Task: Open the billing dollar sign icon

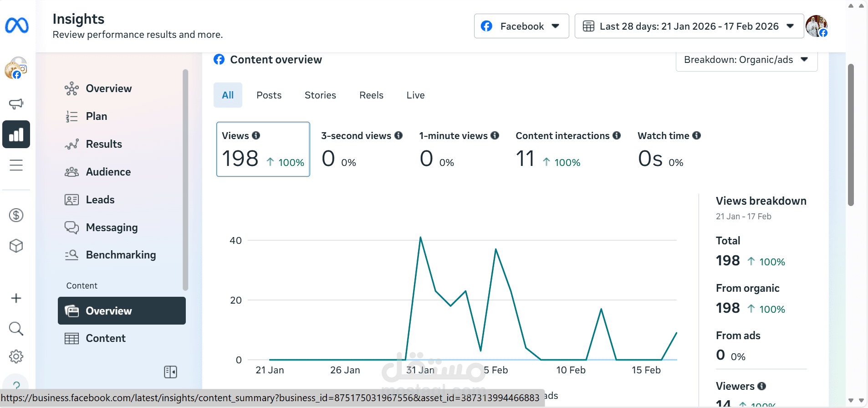Action: coord(16,215)
